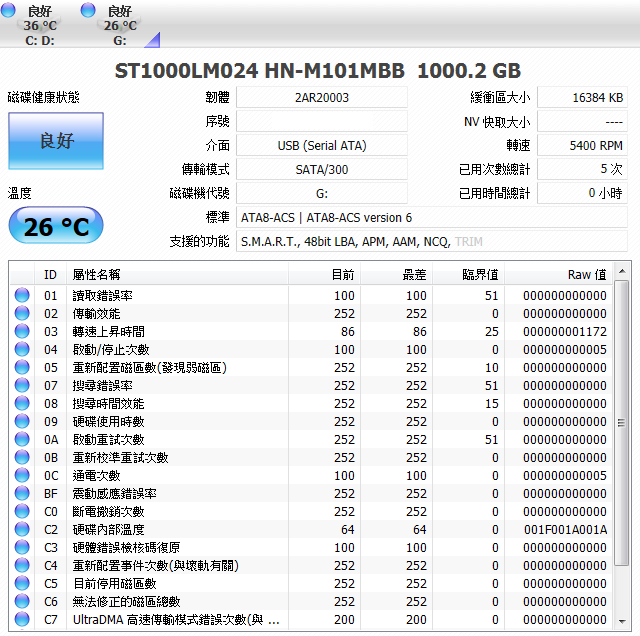Click the ID column header

click(50, 275)
